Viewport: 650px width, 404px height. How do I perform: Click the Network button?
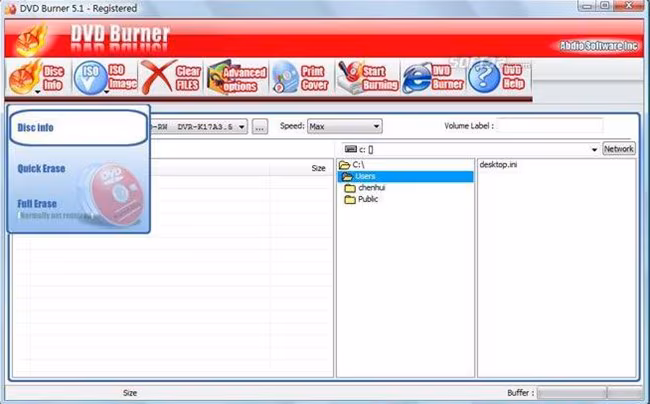click(618, 149)
